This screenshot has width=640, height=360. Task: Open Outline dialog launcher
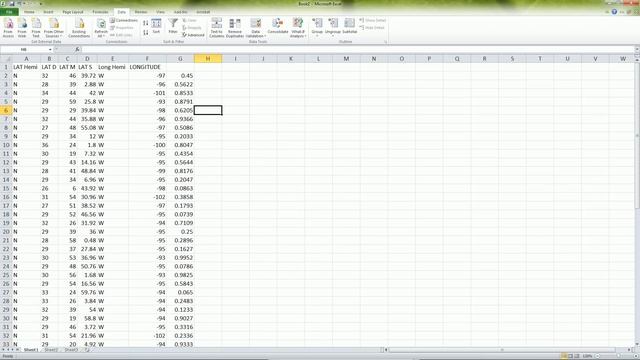coord(385,42)
